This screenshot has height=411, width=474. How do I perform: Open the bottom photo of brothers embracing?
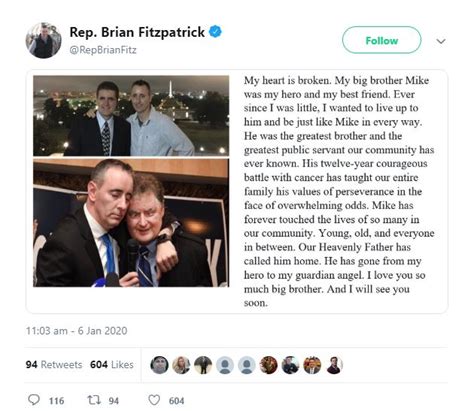coord(131,223)
